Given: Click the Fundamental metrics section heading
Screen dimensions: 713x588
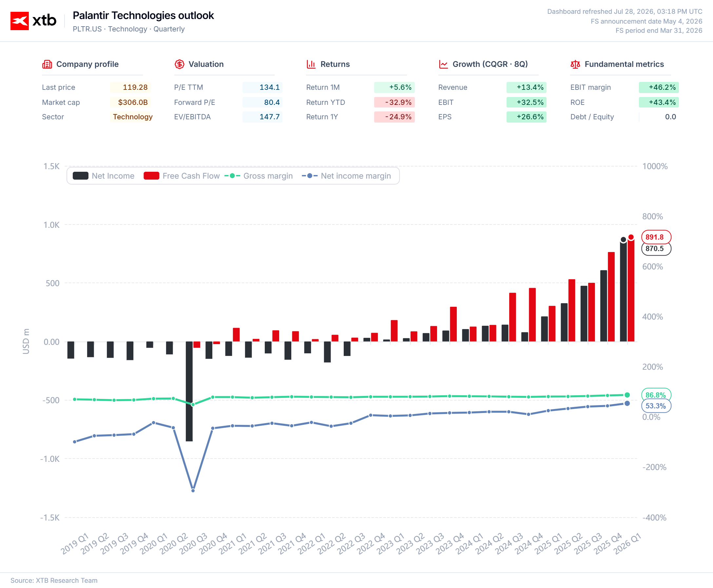Looking at the screenshot, I should click(624, 64).
